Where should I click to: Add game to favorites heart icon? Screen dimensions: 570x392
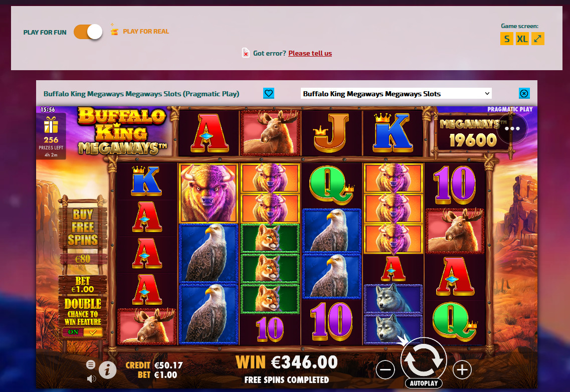coord(269,93)
